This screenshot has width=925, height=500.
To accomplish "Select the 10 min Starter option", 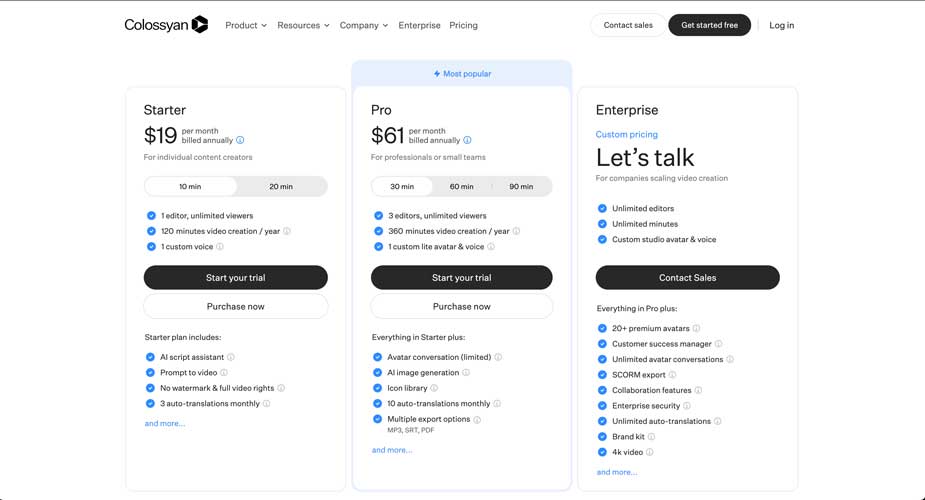I will tap(190, 186).
